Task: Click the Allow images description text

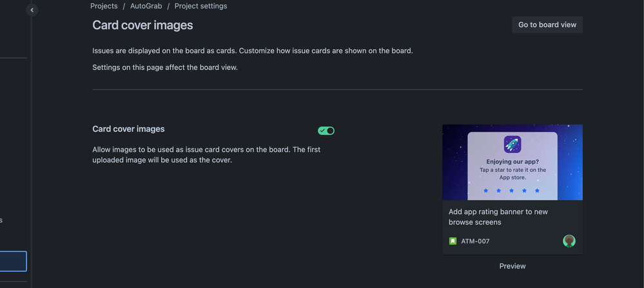Action: 206,155
